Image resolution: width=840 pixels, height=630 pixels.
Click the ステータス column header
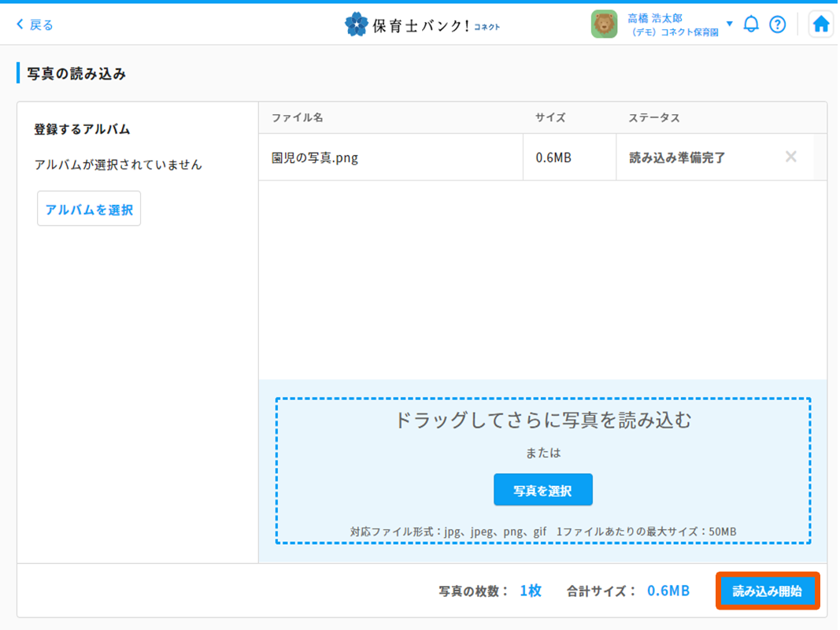(653, 117)
